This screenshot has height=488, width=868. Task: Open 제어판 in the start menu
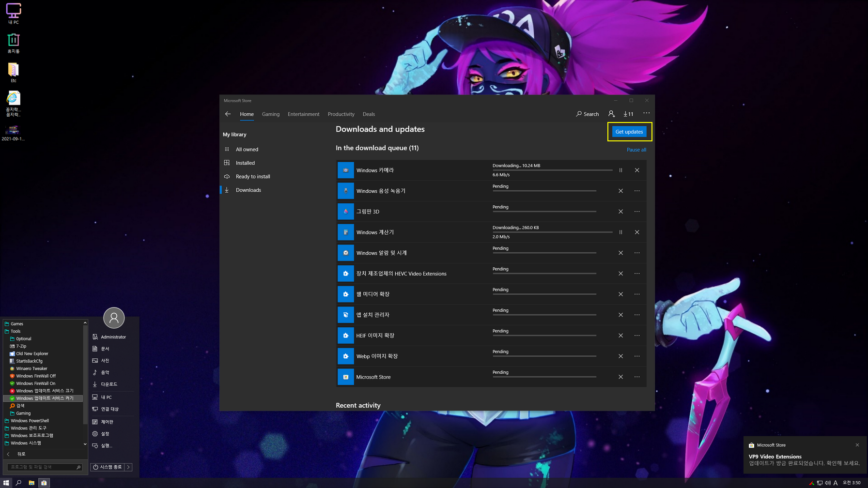[107, 422]
